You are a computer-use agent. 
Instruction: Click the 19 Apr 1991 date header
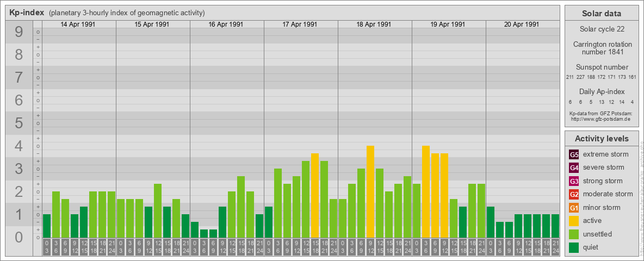(x=448, y=24)
